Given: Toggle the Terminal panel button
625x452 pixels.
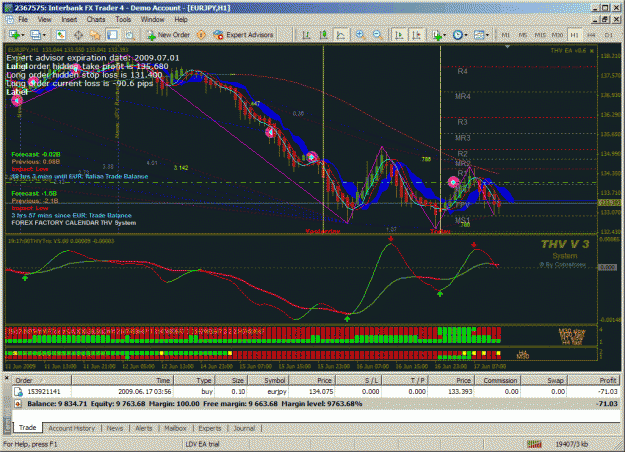Looking at the screenshot, I should [112, 35].
